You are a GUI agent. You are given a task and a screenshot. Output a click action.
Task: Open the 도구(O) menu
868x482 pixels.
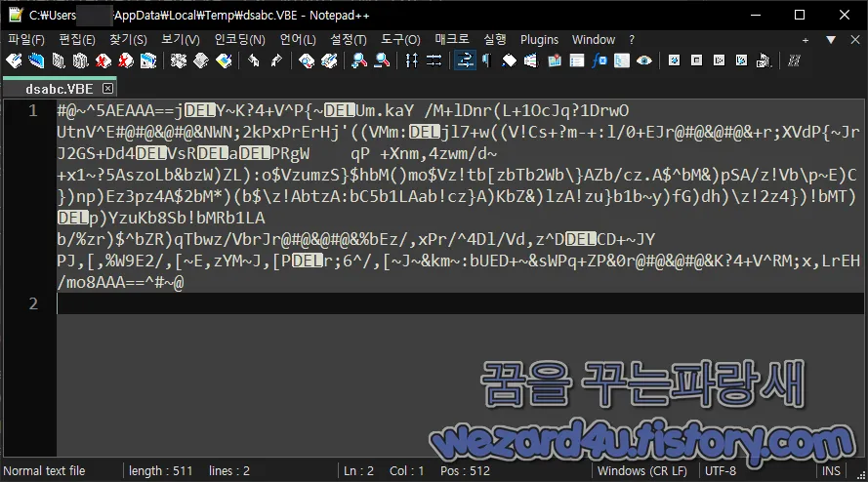coord(400,40)
